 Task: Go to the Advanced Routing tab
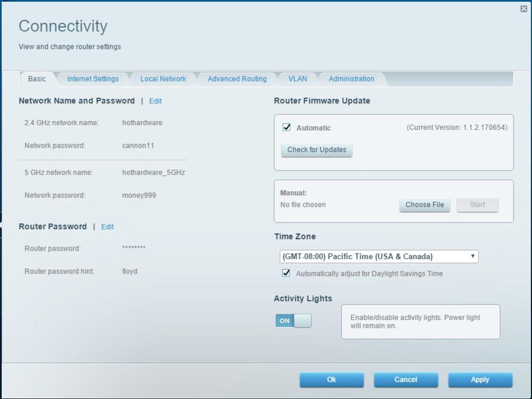tap(237, 79)
